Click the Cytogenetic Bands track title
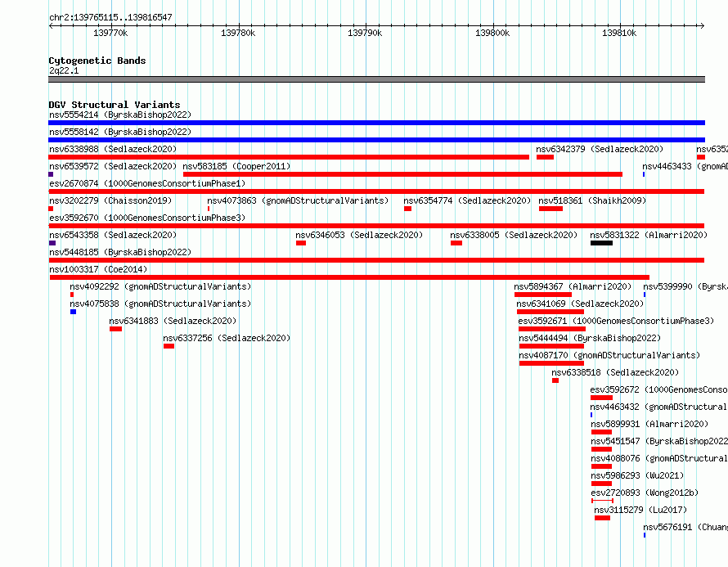Viewport: 728px width, 567px height. (97, 61)
